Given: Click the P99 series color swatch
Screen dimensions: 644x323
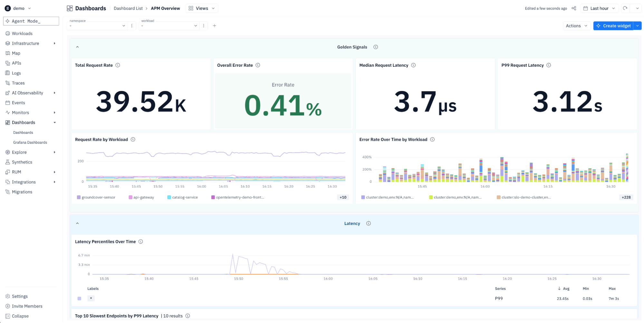Looking at the screenshot, I should coord(79,299).
